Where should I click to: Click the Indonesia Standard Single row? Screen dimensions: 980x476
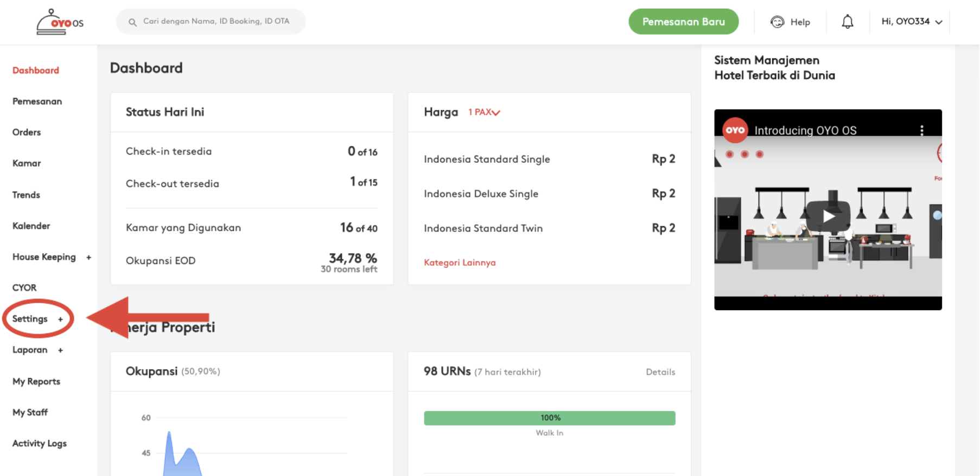550,159
